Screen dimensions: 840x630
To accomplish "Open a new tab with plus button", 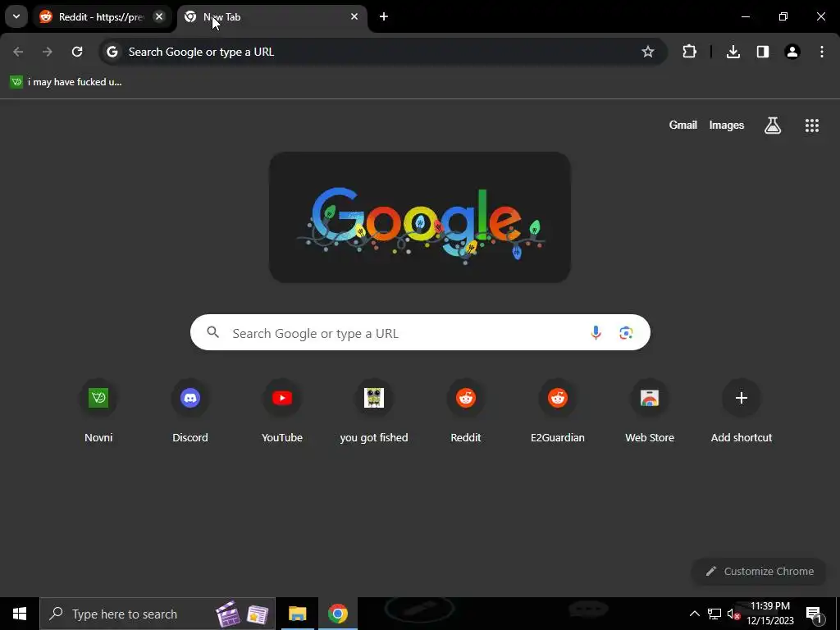I will pyautogui.click(x=384, y=16).
